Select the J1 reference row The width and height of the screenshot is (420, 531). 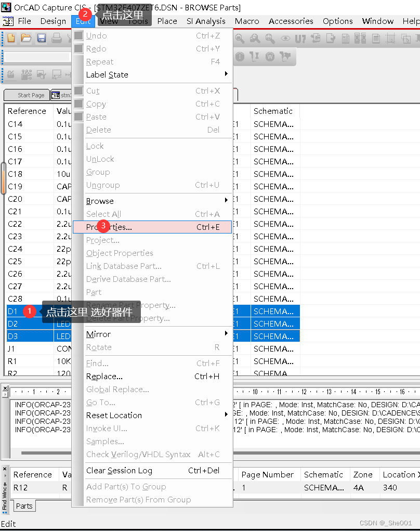click(x=11, y=349)
